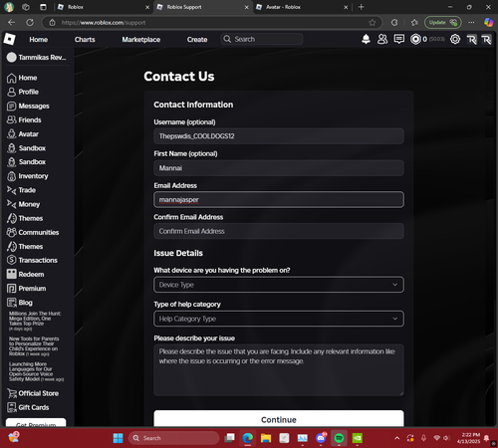The width and height of the screenshot is (498, 448).
Task: Open Launching More Languages blog post
Action: click(x=37, y=371)
